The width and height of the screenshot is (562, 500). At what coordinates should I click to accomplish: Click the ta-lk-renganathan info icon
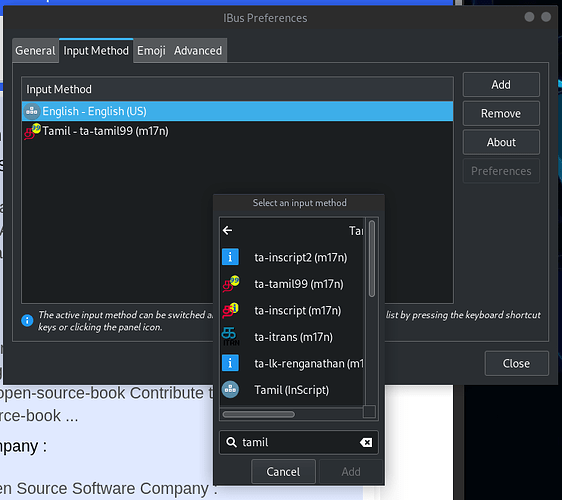(230, 363)
